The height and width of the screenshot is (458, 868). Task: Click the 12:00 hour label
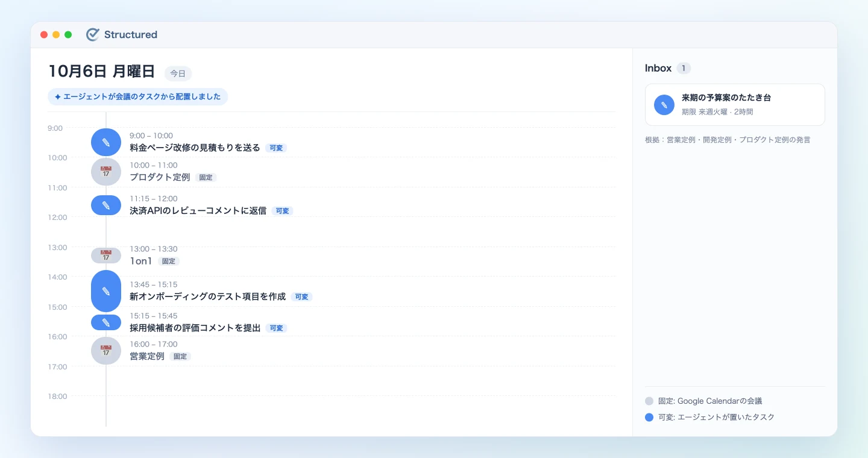pyautogui.click(x=57, y=218)
